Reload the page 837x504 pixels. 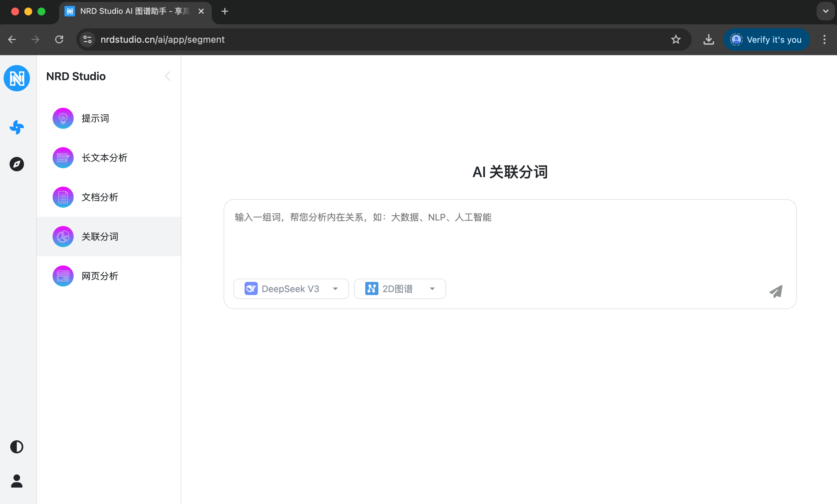[x=59, y=39]
